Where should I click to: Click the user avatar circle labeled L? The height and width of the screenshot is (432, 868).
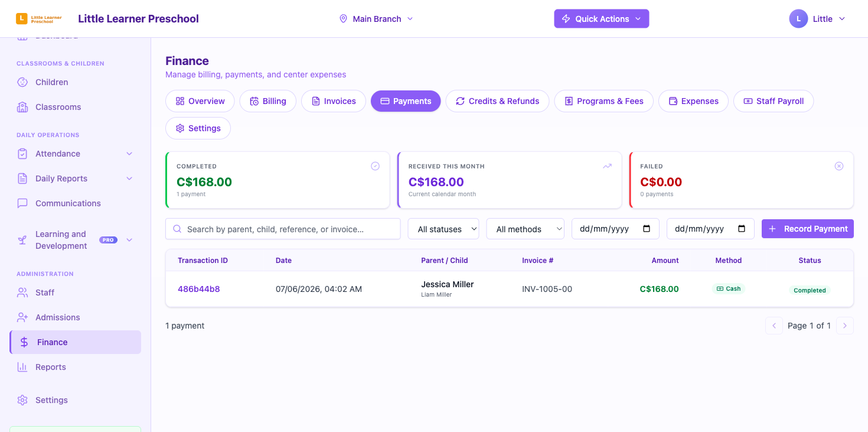pos(798,19)
